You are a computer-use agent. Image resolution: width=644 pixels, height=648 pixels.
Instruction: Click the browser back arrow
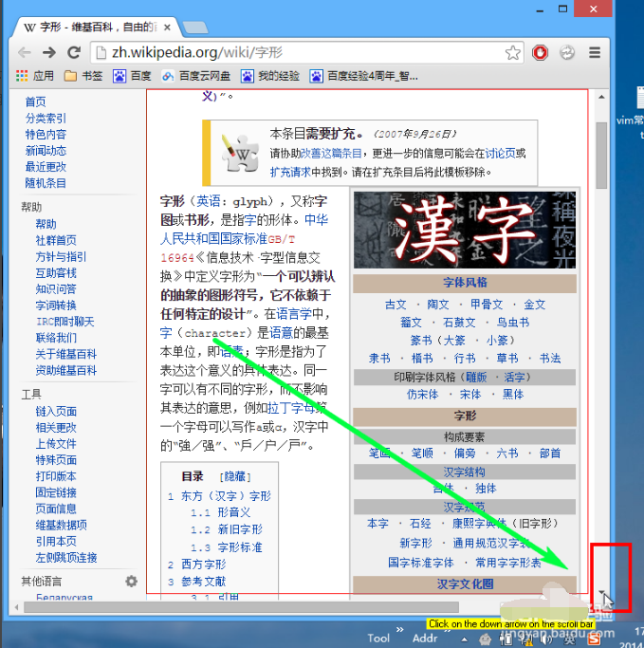[27, 52]
